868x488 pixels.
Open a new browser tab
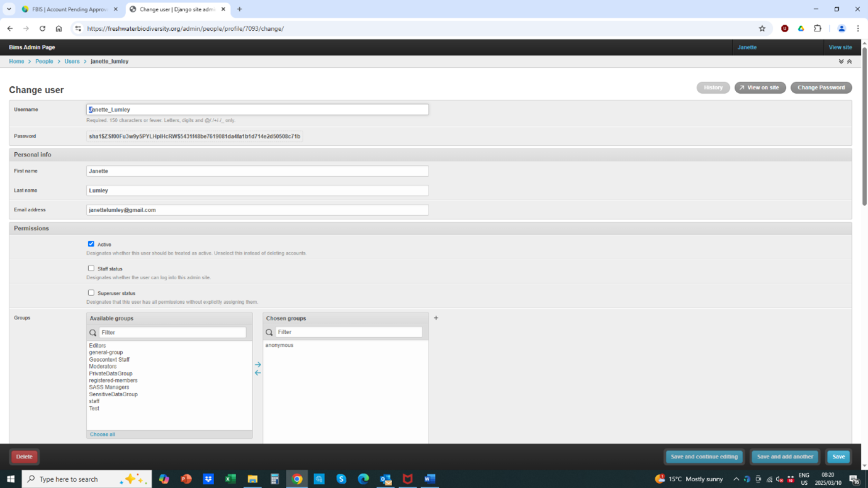point(239,9)
